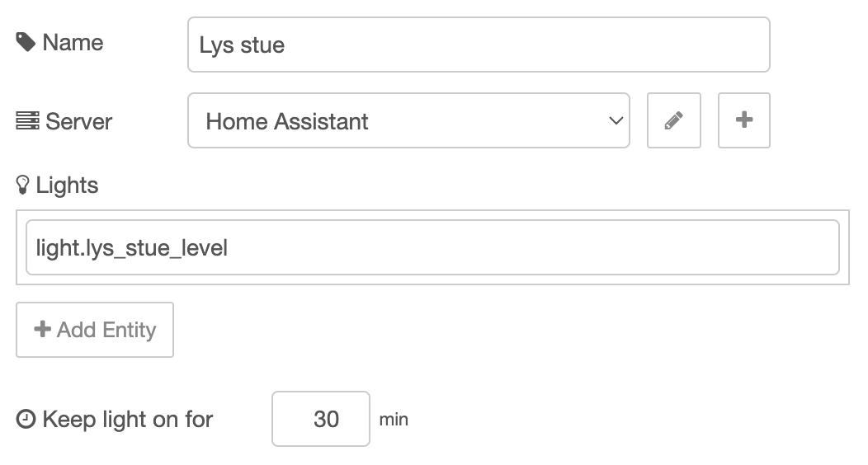
Task: Expand the Server dropdown chevron
Action: click(615, 121)
